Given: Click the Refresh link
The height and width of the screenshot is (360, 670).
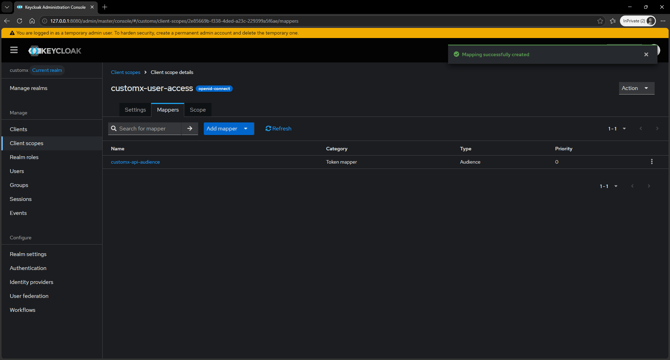Looking at the screenshot, I should (x=278, y=129).
